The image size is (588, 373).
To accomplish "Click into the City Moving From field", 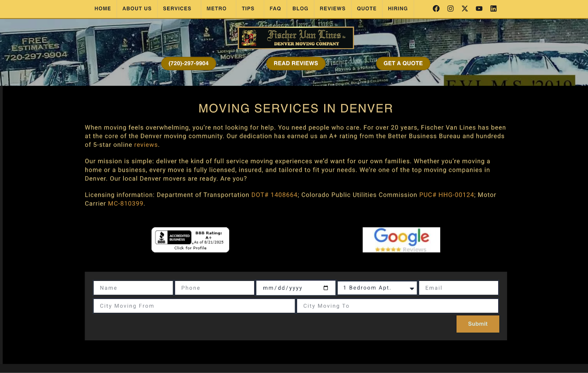I will click(x=194, y=306).
